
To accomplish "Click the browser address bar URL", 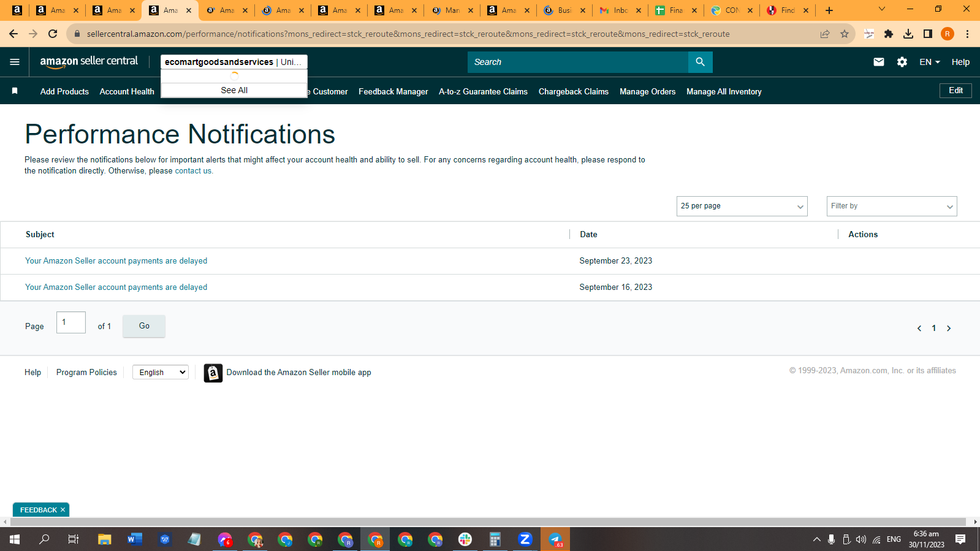I will 408,34.
